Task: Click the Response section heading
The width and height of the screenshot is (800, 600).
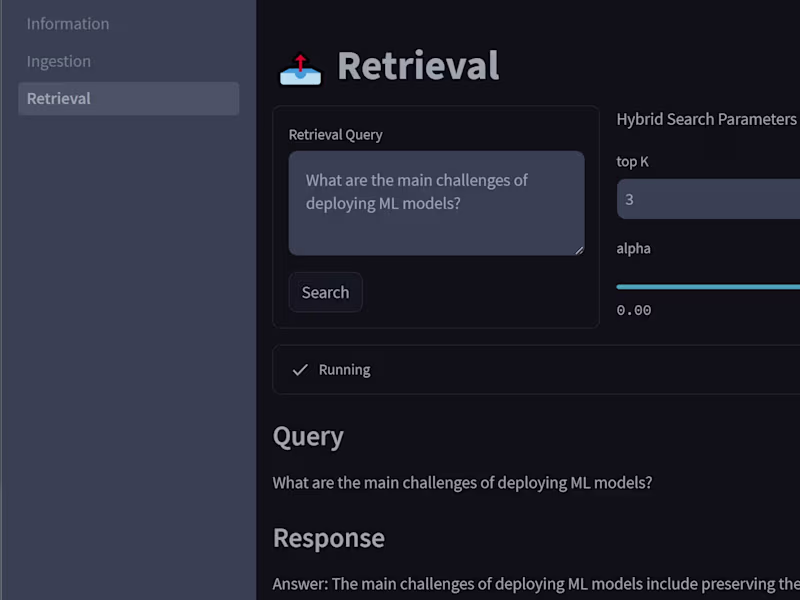Action: 329,538
